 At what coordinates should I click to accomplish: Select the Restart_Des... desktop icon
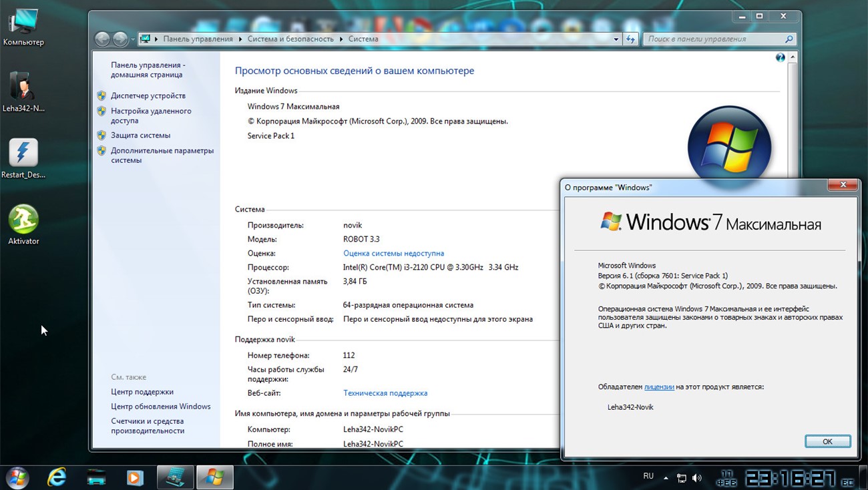(23, 159)
